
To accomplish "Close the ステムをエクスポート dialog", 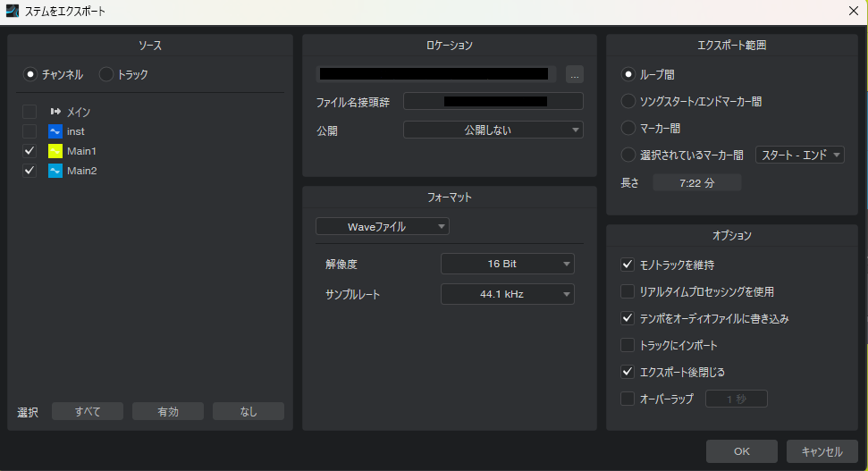I will (854, 11).
